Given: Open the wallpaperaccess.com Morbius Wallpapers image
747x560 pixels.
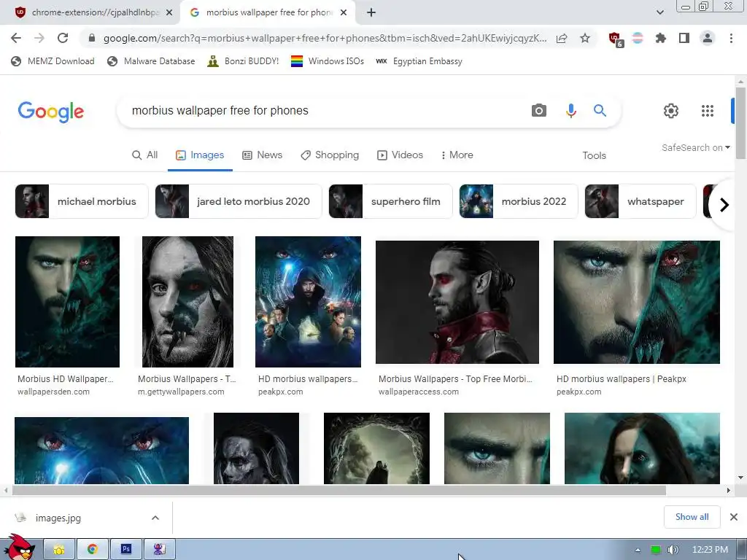Looking at the screenshot, I should [457, 302].
